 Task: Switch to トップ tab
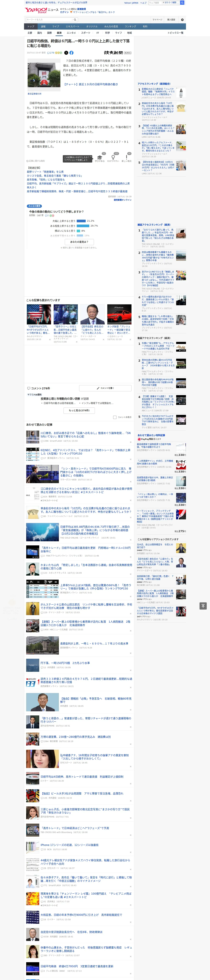click(31, 27)
